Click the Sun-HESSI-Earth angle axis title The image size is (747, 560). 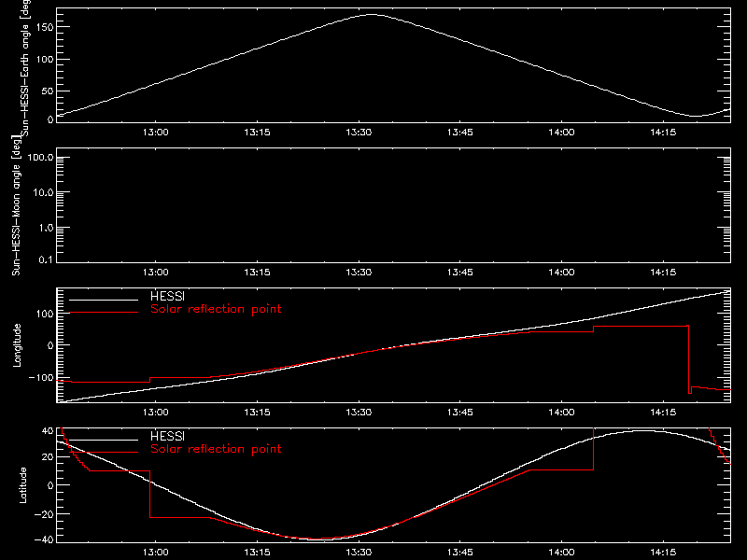point(25,68)
